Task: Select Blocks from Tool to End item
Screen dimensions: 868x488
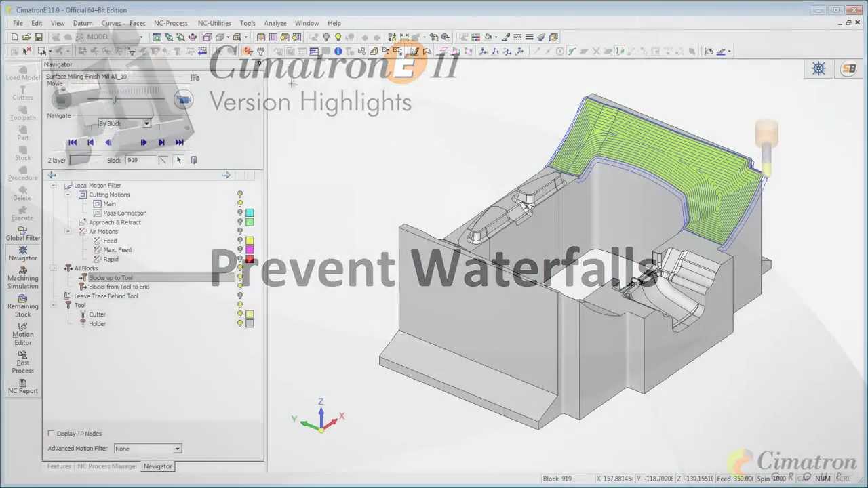Action: tap(119, 287)
